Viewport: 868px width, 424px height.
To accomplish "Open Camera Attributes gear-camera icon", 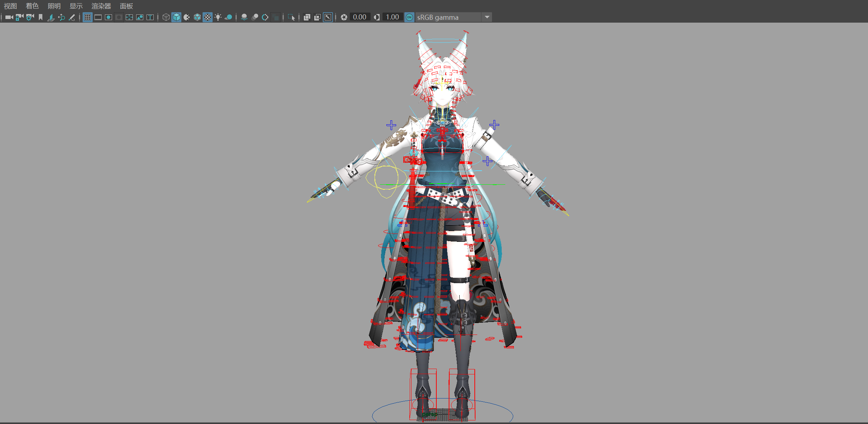I will (30, 17).
